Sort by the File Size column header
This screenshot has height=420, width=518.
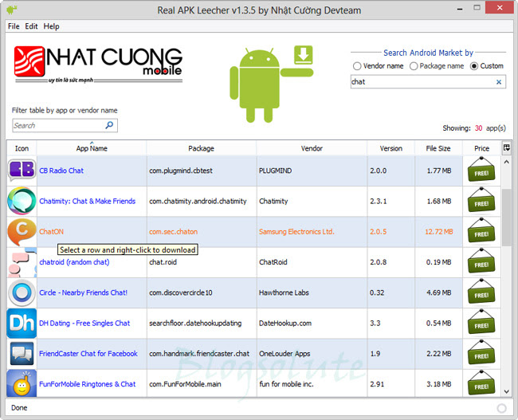pos(438,148)
